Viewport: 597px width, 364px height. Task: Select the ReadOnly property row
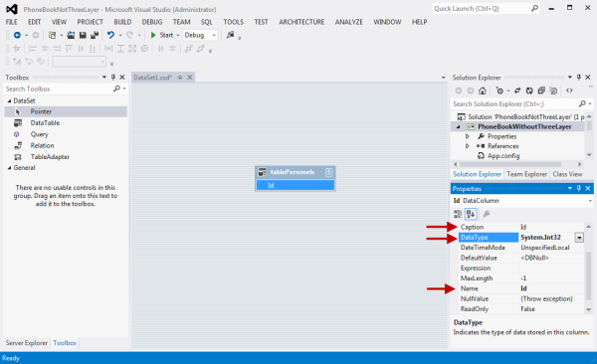[x=521, y=309]
